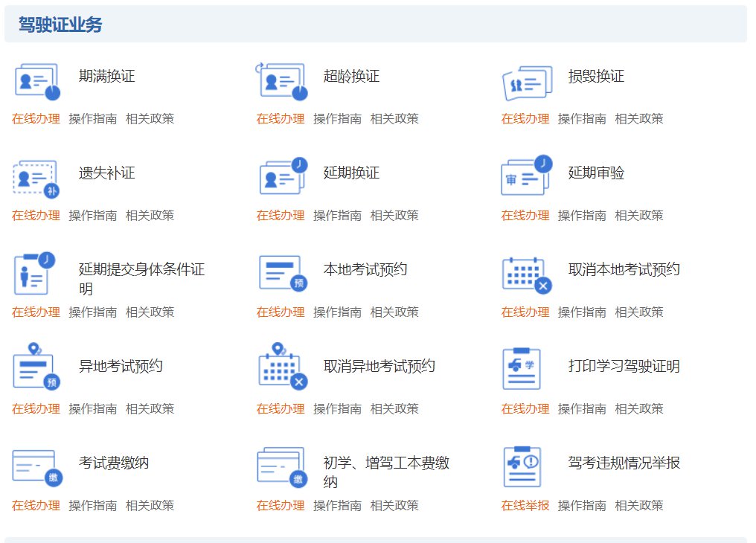Click the 延期提交身体条件证明 icon
Viewport: 756px width, 543px height.
[x=34, y=273]
